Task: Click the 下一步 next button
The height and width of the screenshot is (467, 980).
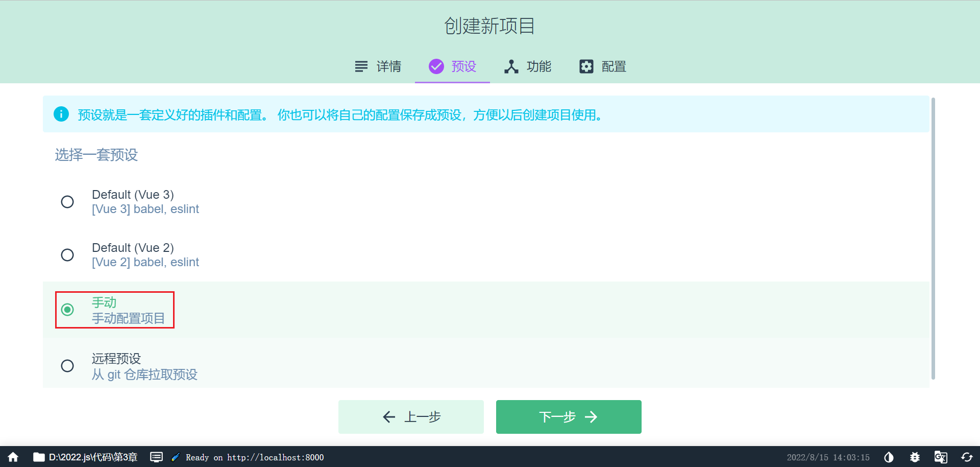Action: click(x=569, y=417)
